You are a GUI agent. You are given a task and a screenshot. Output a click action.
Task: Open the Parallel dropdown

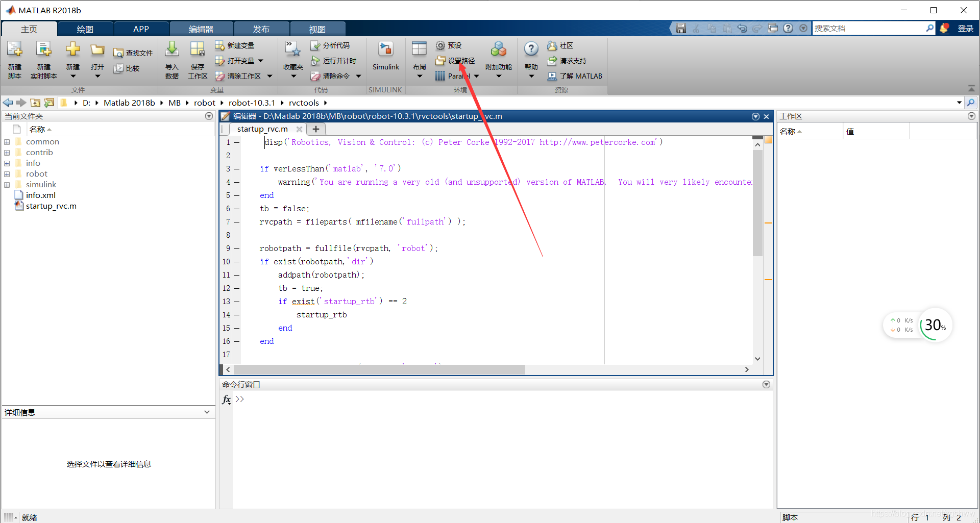(x=477, y=76)
